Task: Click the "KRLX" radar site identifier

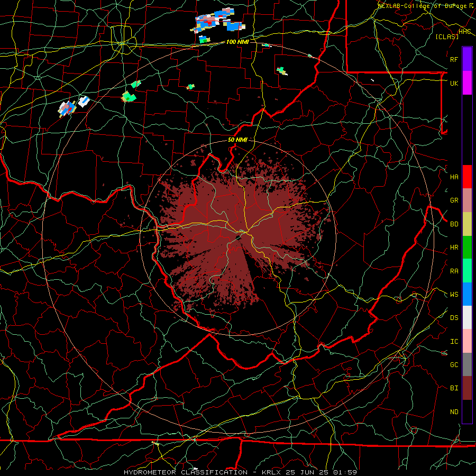Action: [x=271, y=472]
